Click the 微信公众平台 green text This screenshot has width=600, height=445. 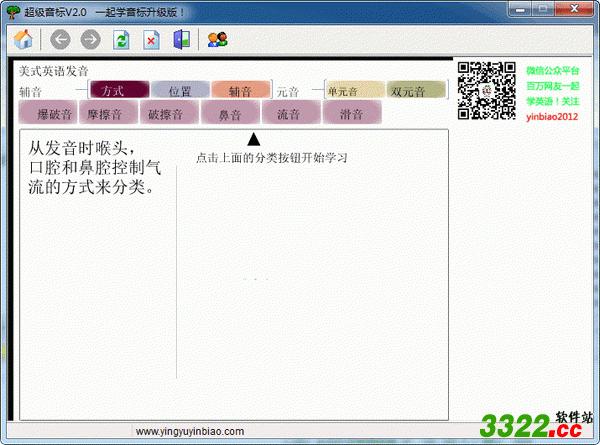[553, 70]
